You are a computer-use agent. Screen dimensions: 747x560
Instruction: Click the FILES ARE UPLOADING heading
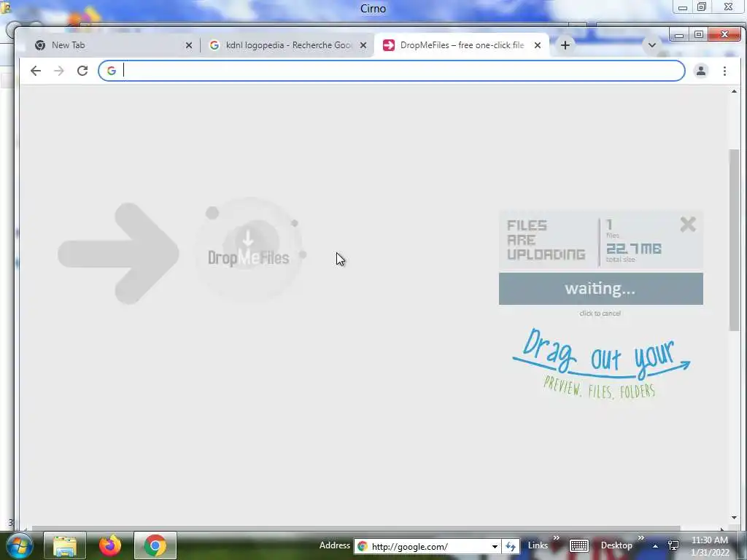point(546,240)
